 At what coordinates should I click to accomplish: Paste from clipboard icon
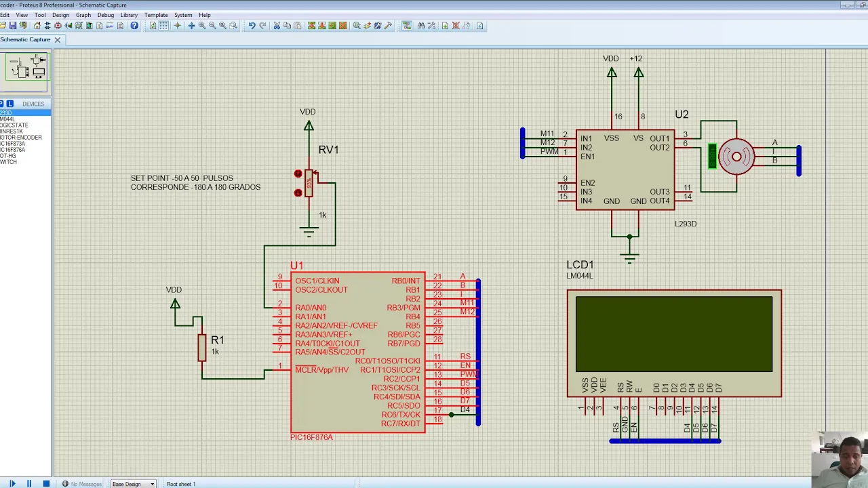(298, 26)
